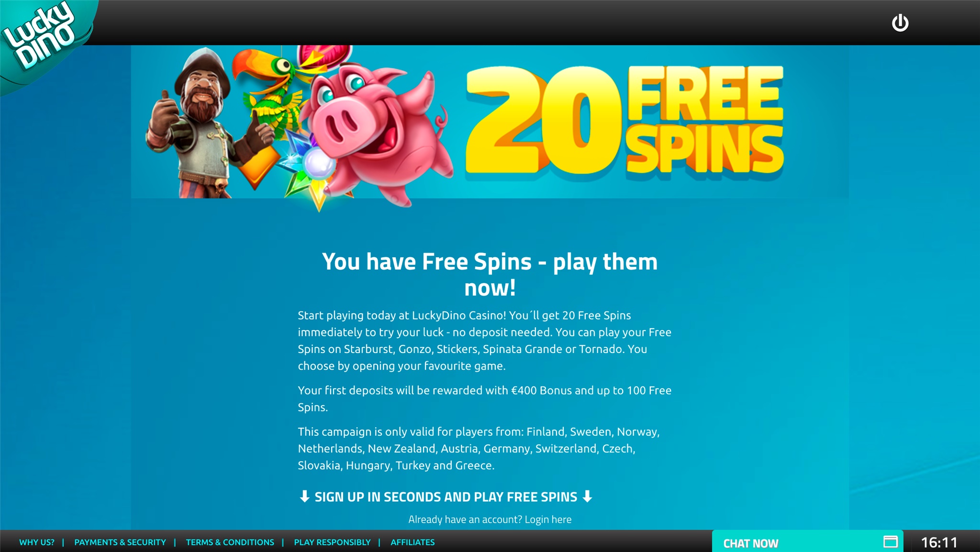Viewport: 980px width, 552px height.
Task: Open Payments & Security
Action: (x=120, y=542)
